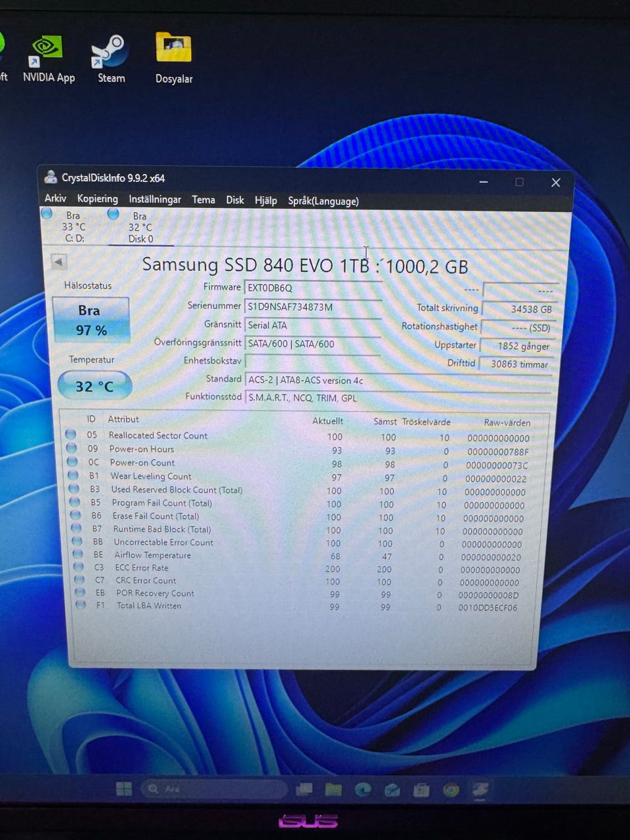Open Google Chrome from the taskbar
This screenshot has width=630, height=840.
coord(451,789)
